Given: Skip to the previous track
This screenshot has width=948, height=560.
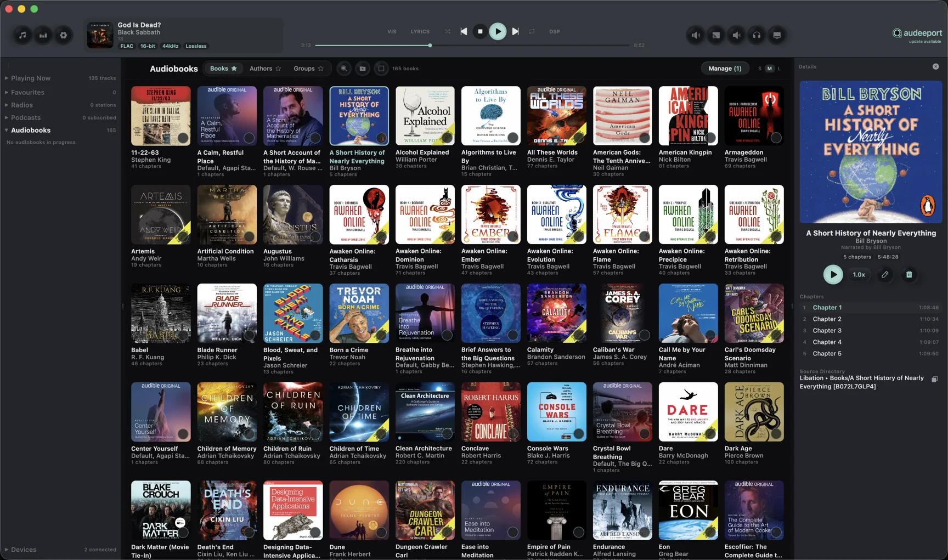Looking at the screenshot, I should (464, 31).
